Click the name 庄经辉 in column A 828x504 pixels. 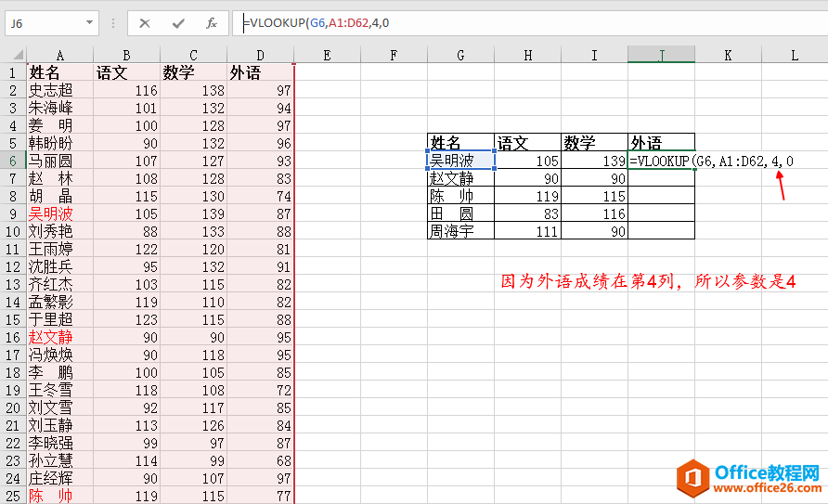[x=51, y=478]
